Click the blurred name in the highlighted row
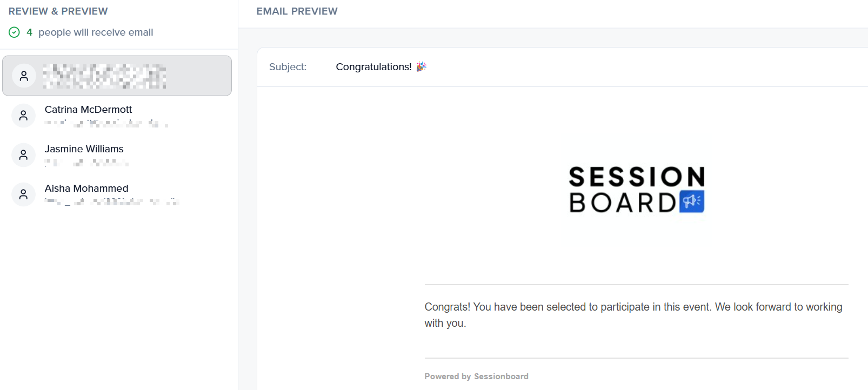 [x=105, y=76]
